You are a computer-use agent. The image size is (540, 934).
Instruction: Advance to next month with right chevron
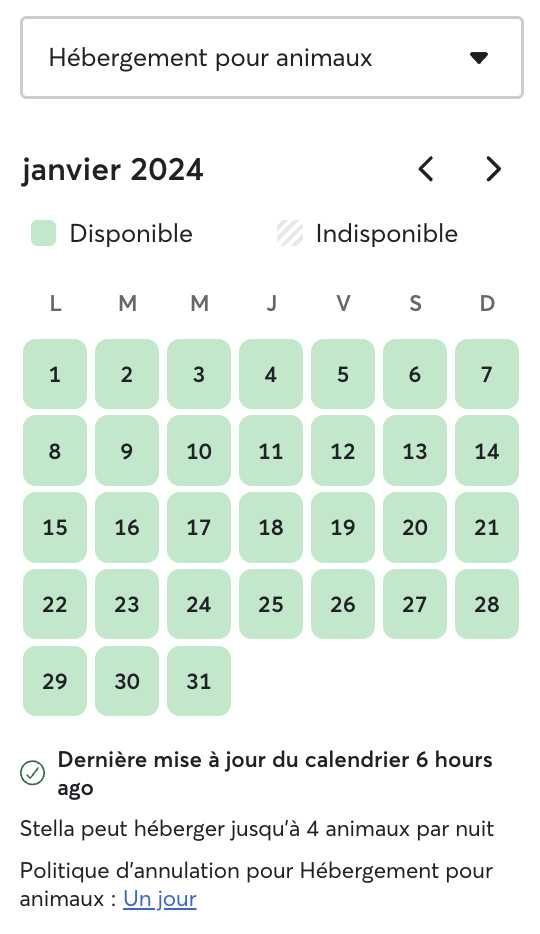[493, 169]
